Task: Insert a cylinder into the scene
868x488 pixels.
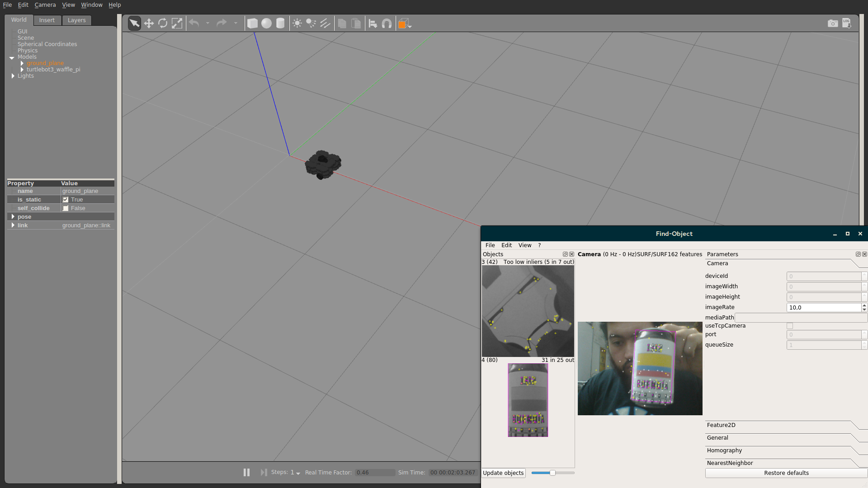Action: tap(280, 23)
